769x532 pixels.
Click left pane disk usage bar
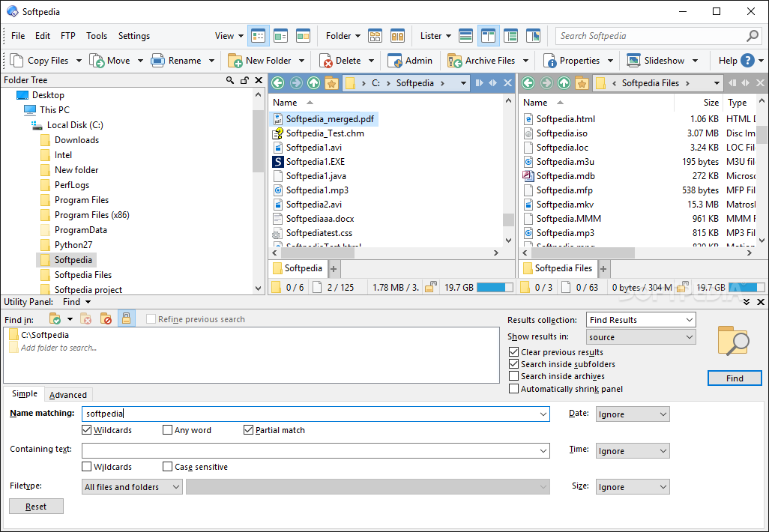point(495,287)
